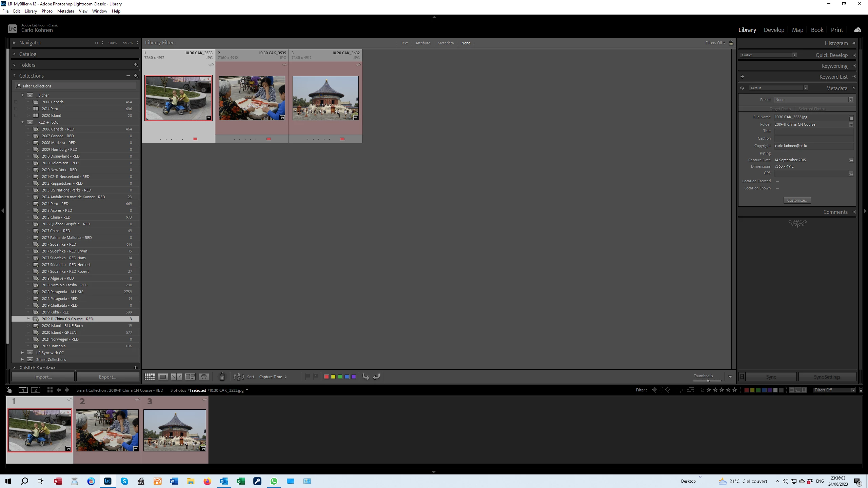Toggle the Library Filter lock icon
The image size is (868, 488).
(731, 43)
